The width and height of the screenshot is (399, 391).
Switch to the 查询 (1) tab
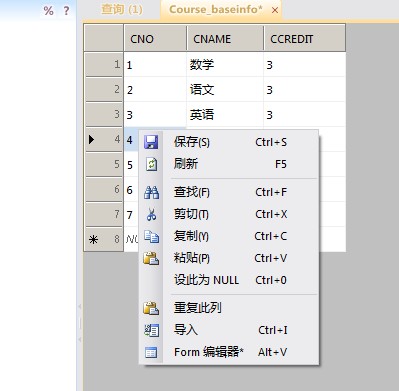(122, 10)
